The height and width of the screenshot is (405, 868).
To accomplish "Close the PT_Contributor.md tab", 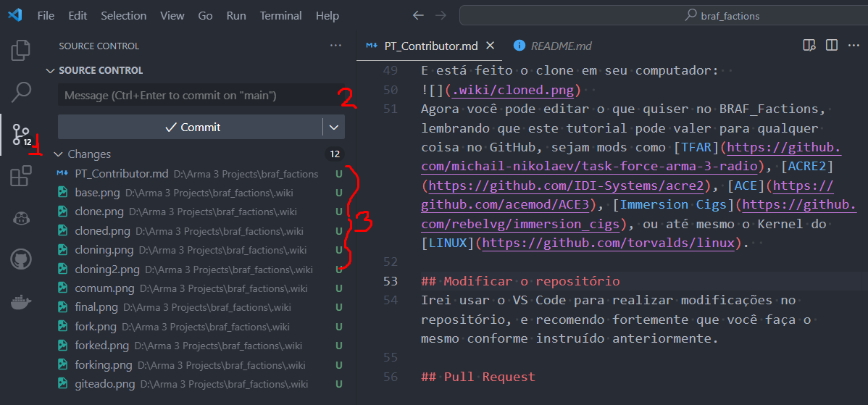I will 489,46.
